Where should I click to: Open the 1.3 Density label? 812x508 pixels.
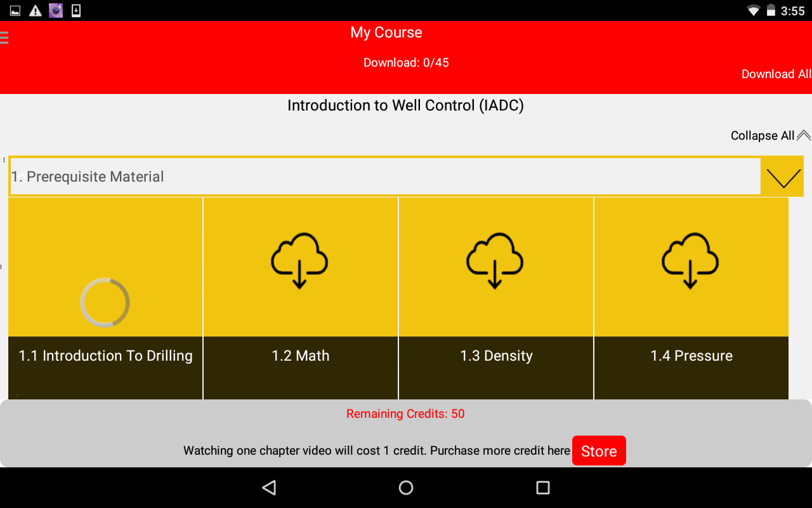tap(496, 356)
